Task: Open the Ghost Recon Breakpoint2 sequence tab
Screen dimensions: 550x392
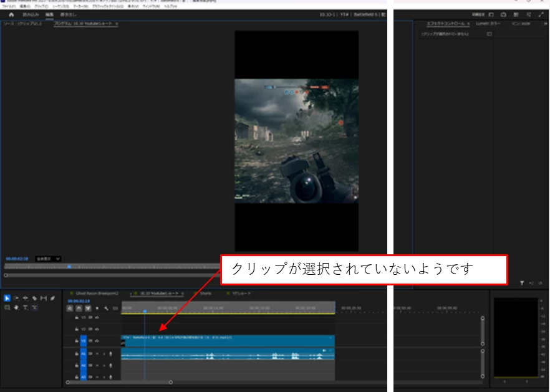Action: [97, 293]
